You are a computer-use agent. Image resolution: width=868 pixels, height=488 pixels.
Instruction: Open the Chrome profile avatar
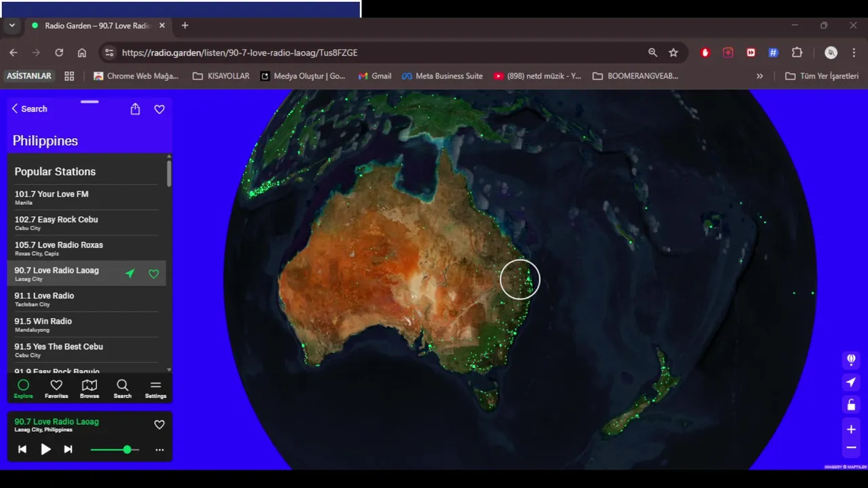(831, 53)
